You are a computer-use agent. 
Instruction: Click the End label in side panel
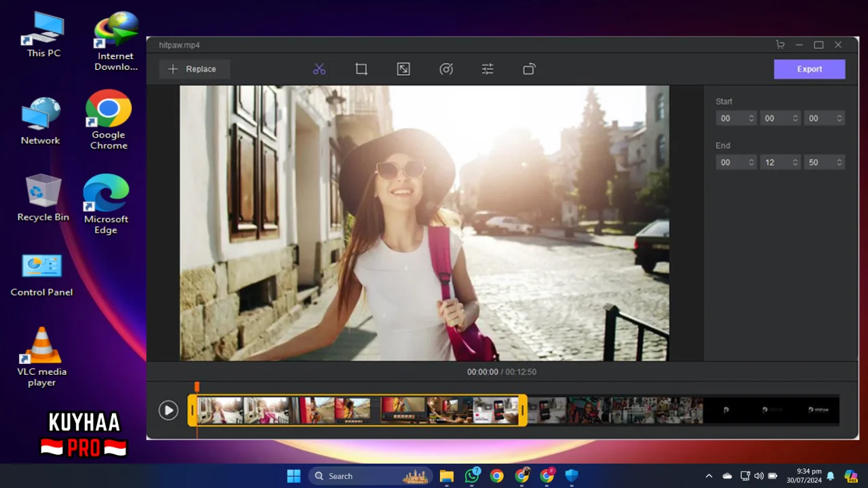pos(723,146)
